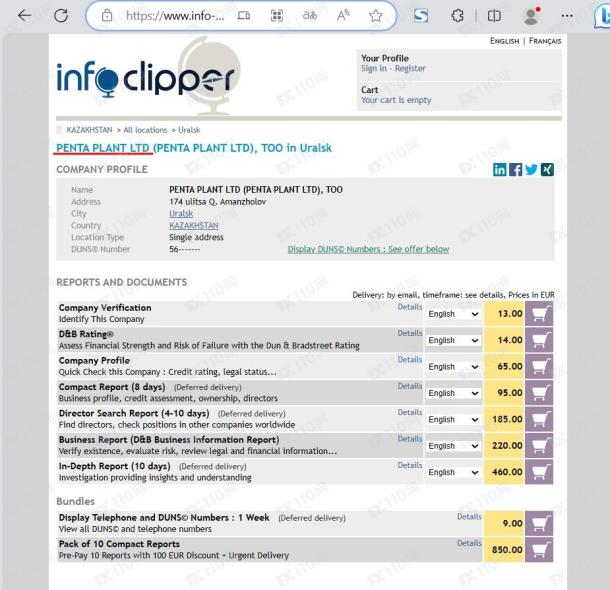Click the infoclipper logo
Viewport: 610px width, 590px height.
(148, 77)
